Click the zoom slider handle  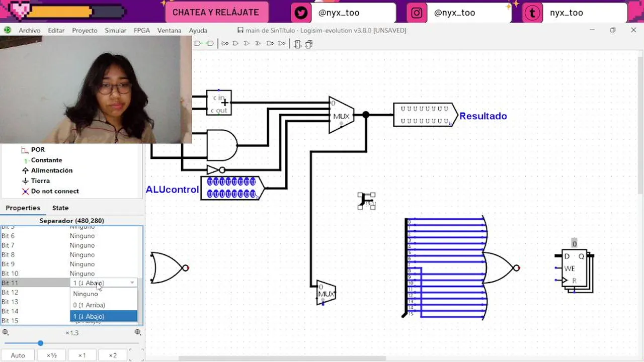tap(40, 343)
